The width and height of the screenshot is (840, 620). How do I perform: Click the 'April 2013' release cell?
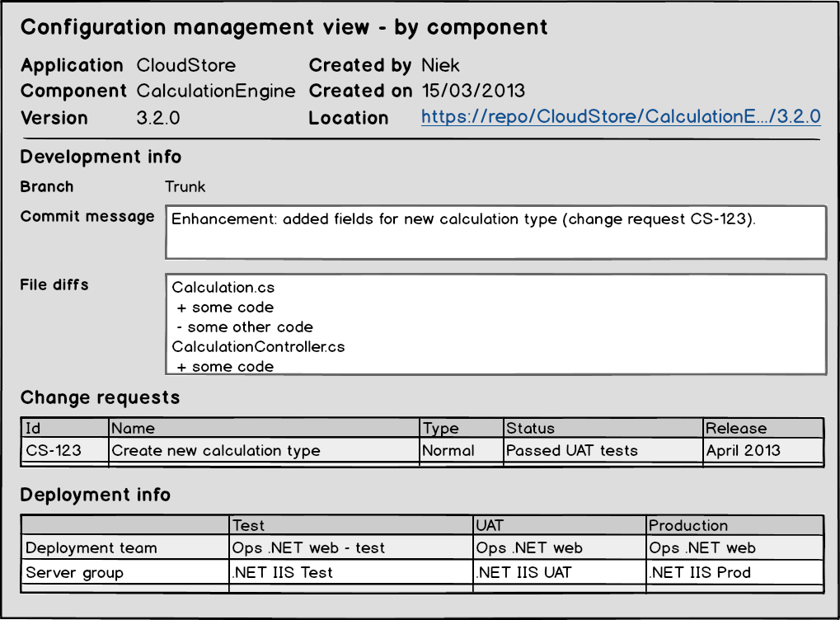(763, 450)
